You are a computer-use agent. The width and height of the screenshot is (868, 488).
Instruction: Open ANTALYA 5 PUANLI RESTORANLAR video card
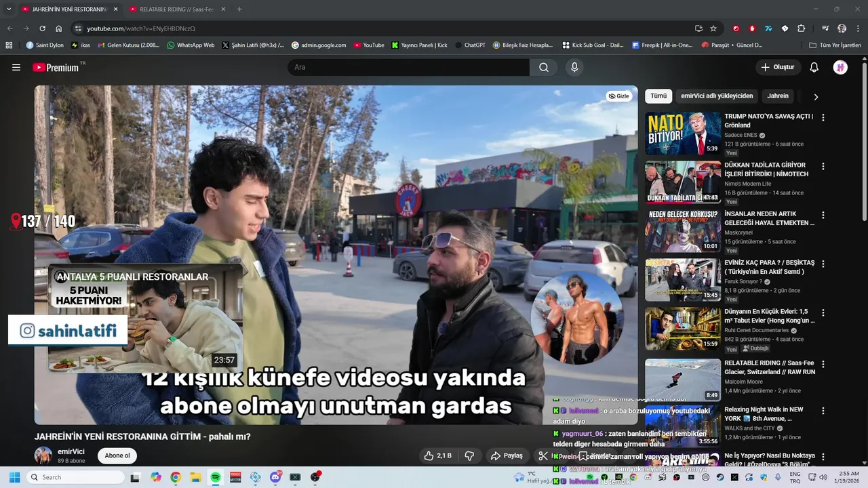pos(145,318)
